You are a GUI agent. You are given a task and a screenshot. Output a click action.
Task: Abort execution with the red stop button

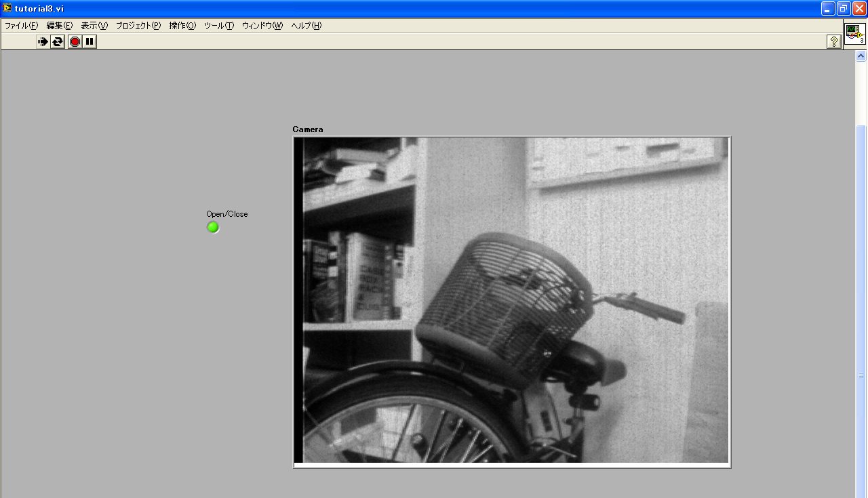point(75,42)
